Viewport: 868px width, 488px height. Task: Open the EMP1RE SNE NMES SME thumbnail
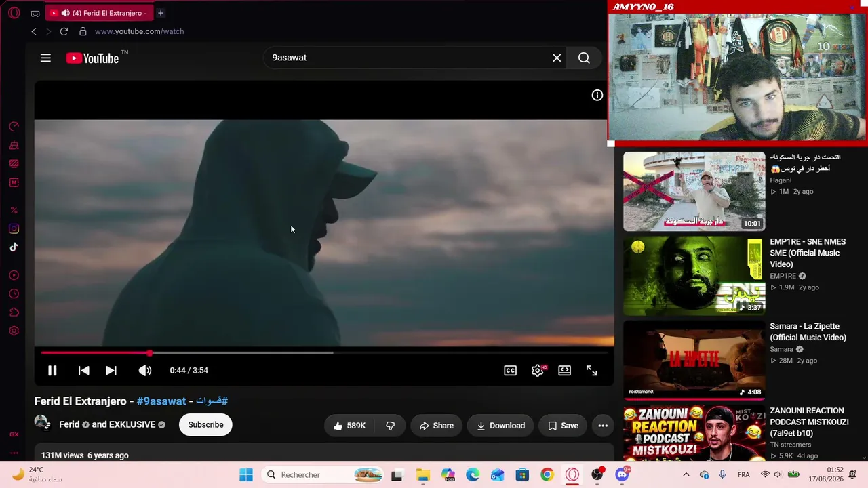pyautogui.click(x=694, y=276)
